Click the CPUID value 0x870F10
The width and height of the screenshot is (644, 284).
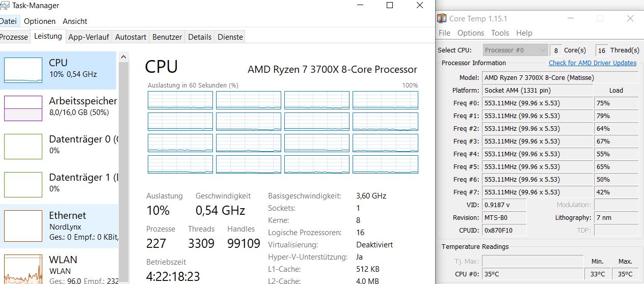point(504,230)
